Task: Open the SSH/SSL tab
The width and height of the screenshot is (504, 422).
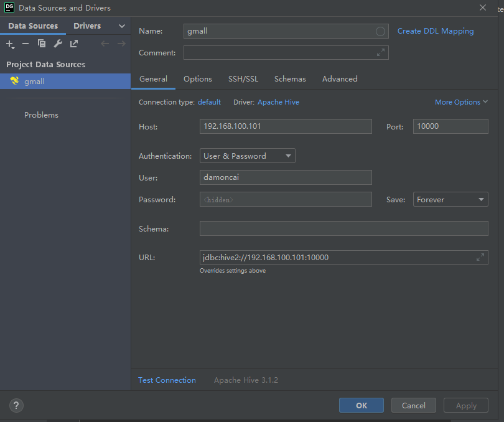Action: pyautogui.click(x=243, y=79)
